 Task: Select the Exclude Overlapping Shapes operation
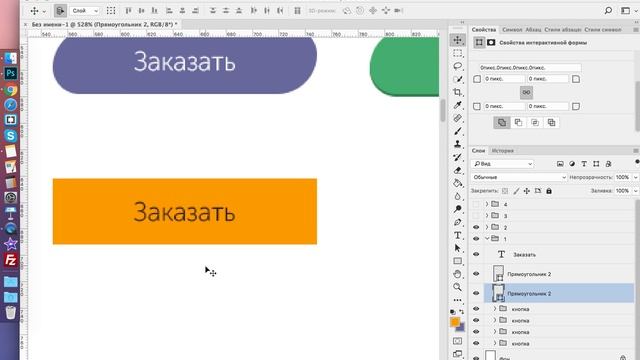(551, 122)
